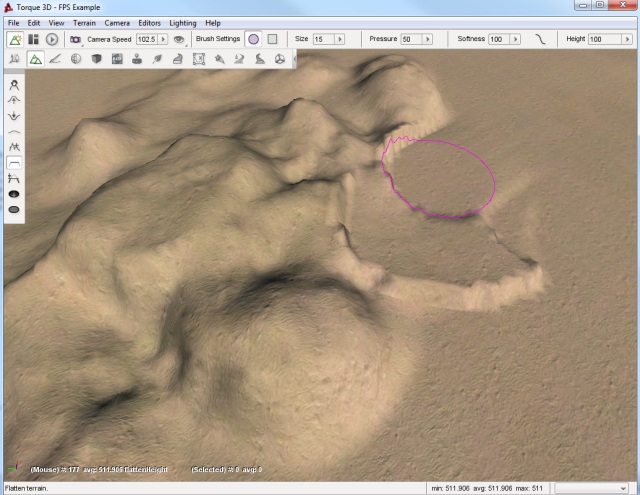Click the Play game button icon
Viewport: 640px width, 495px height.
click(x=52, y=39)
